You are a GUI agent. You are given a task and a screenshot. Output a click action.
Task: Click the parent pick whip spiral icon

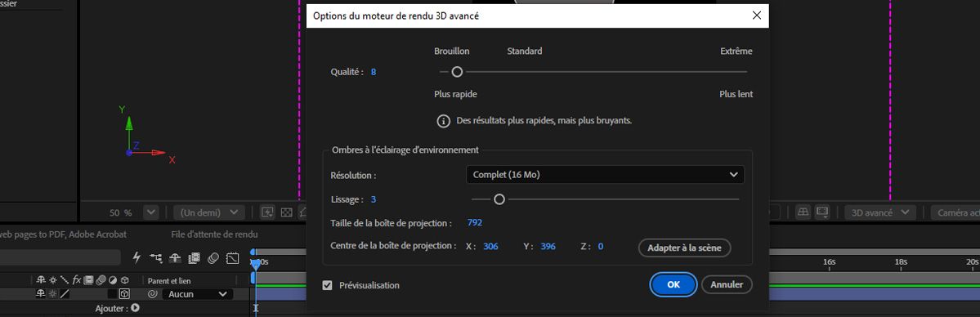coord(153,294)
